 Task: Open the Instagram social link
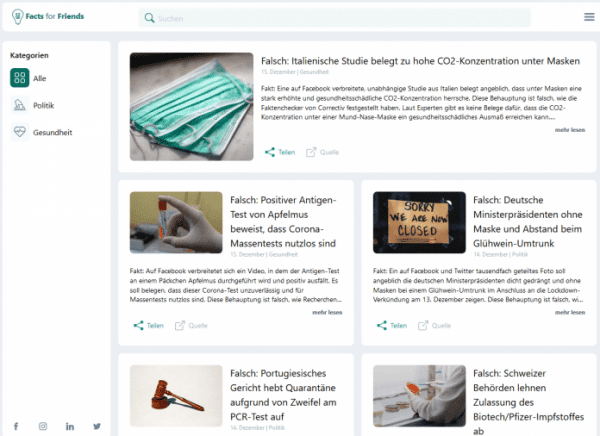tap(43, 426)
